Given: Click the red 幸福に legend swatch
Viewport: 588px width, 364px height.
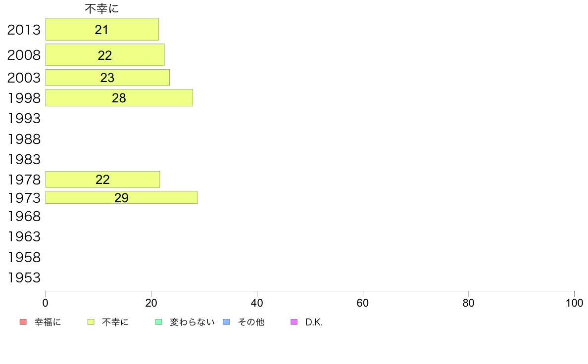Looking at the screenshot, I should pos(23,322).
